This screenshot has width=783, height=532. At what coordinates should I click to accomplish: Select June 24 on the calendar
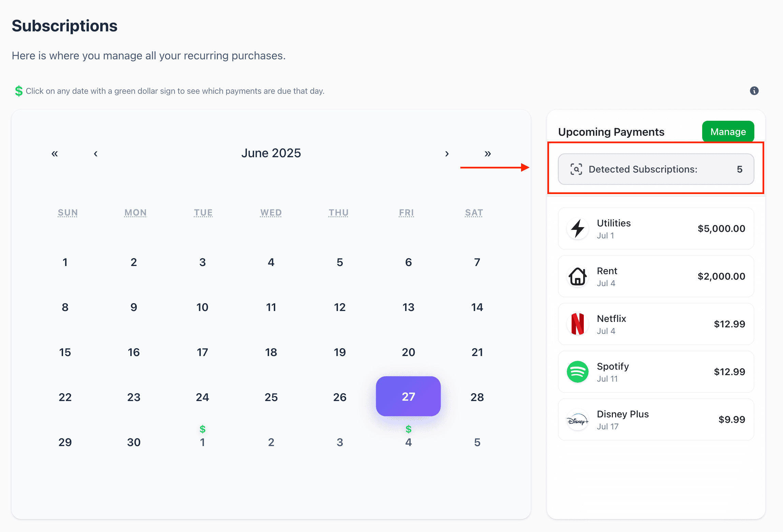203,397
